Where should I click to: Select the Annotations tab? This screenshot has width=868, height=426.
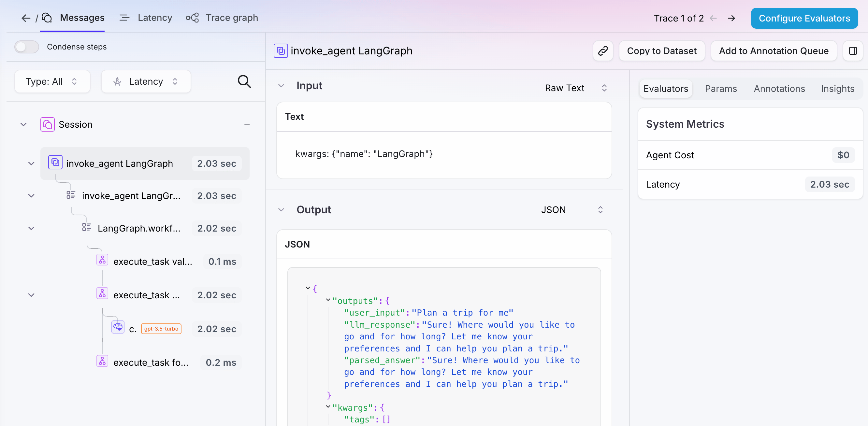click(x=779, y=89)
